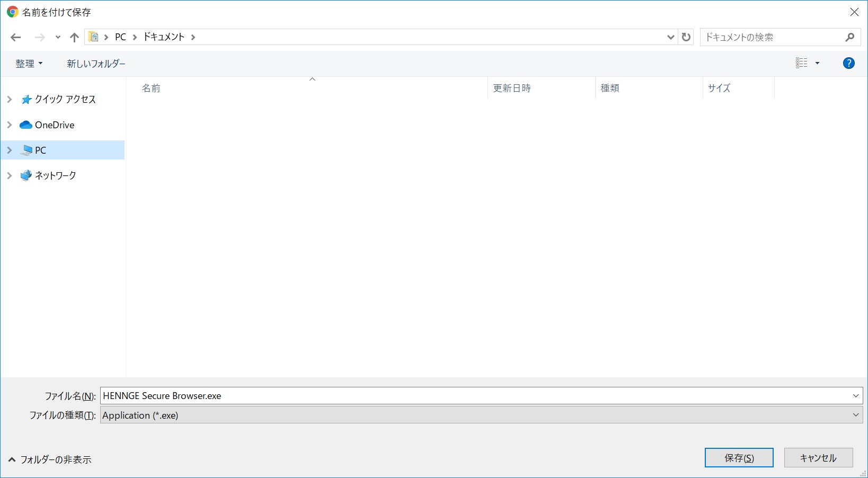Sort by the 名前 column header
Image resolution: width=868 pixels, height=478 pixels.
[x=307, y=88]
